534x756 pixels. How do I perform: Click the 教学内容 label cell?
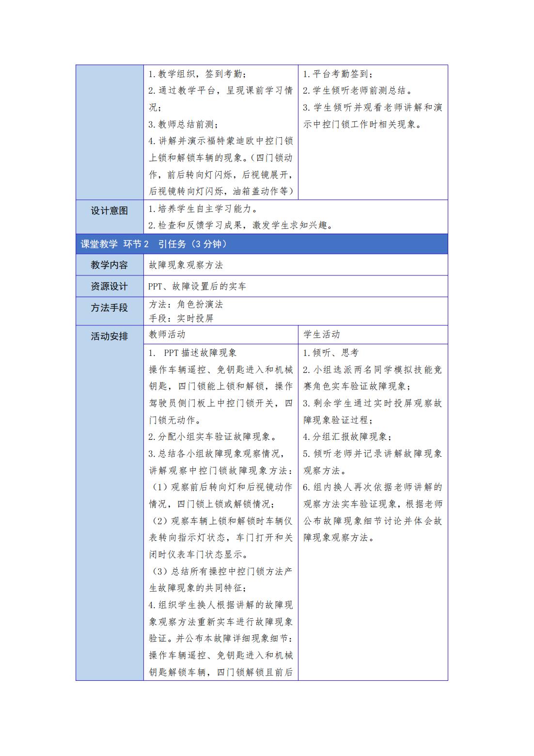coord(110,265)
